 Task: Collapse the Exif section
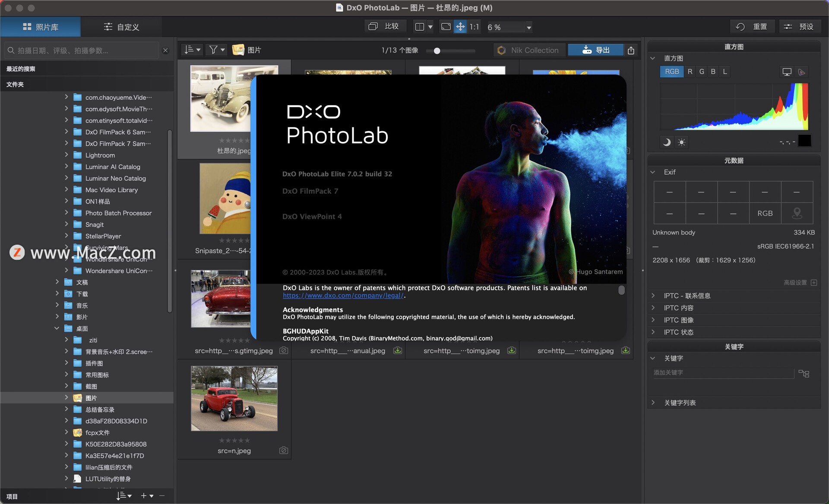653,172
